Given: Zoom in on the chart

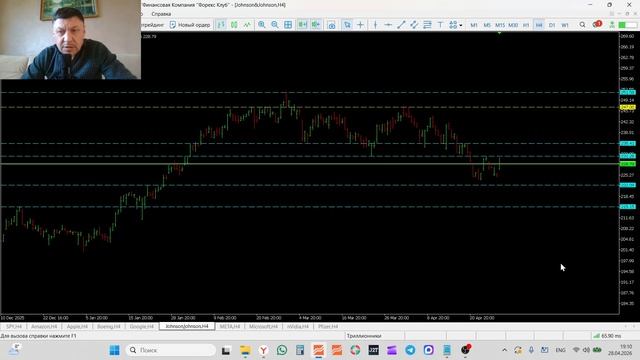Looking at the screenshot, I should 262,25.
